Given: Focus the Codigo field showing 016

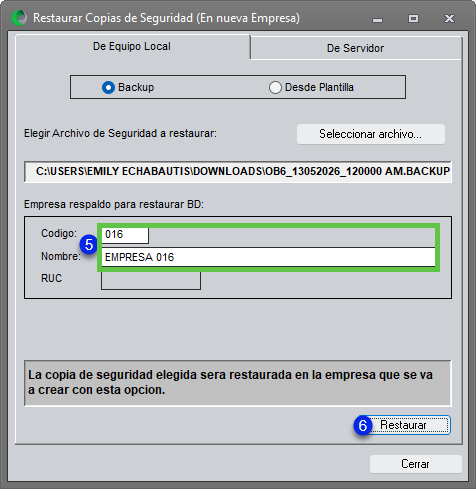Looking at the screenshot, I should pos(125,235).
